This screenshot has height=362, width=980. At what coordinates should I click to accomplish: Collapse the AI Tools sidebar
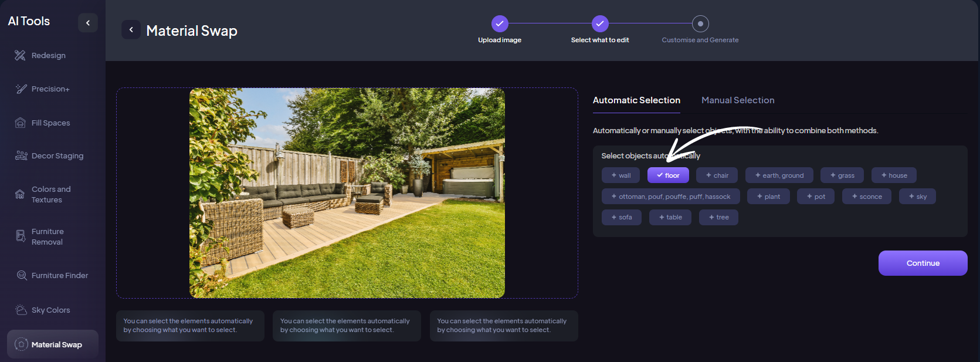(x=88, y=23)
